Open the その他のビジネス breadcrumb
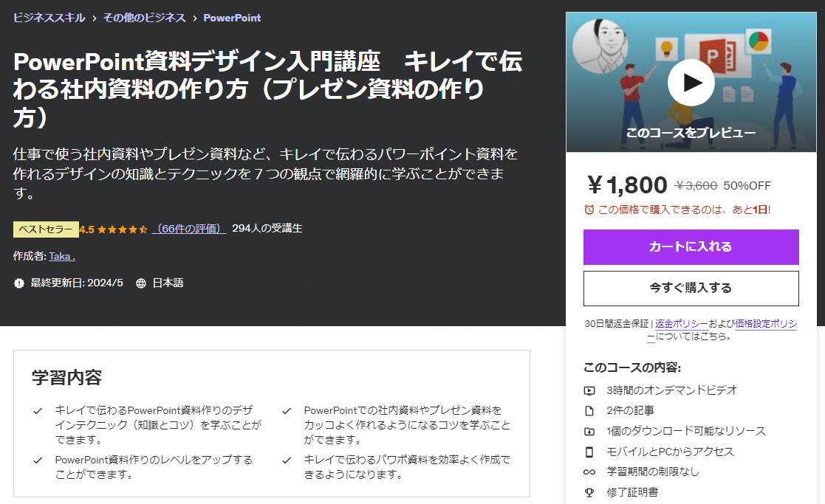The image size is (825, 504). pos(144,18)
